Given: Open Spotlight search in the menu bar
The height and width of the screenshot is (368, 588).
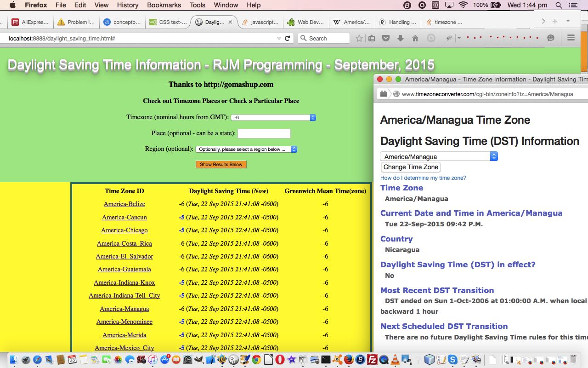Looking at the screenshot, I should (558, 5).
